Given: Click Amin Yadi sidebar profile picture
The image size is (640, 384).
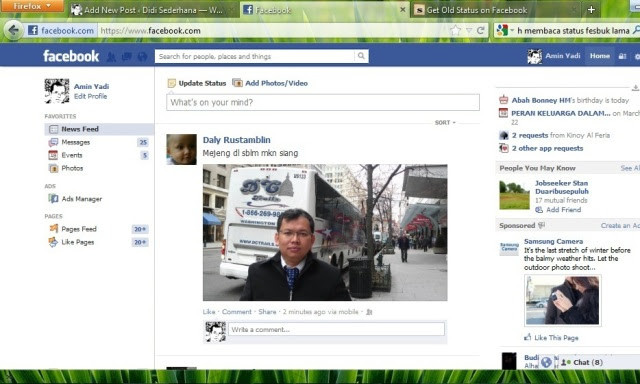Looking at the screenshot, I should [57, 91].
